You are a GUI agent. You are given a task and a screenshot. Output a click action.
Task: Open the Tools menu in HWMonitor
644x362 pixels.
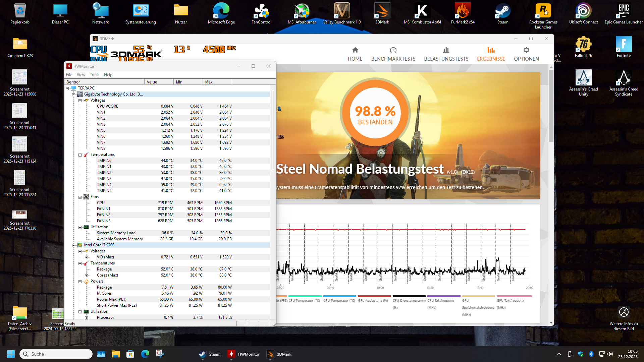click(x=94, y=75)
